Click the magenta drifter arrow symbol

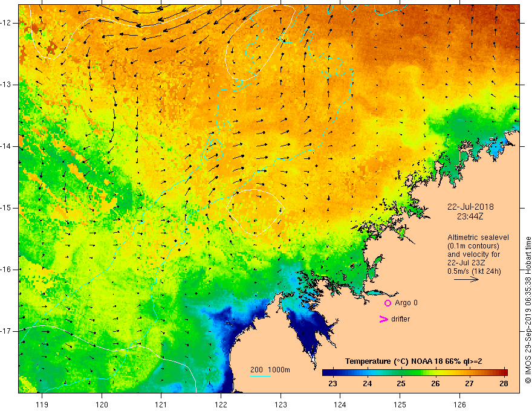pyautogui.click(x=384, y=319)
